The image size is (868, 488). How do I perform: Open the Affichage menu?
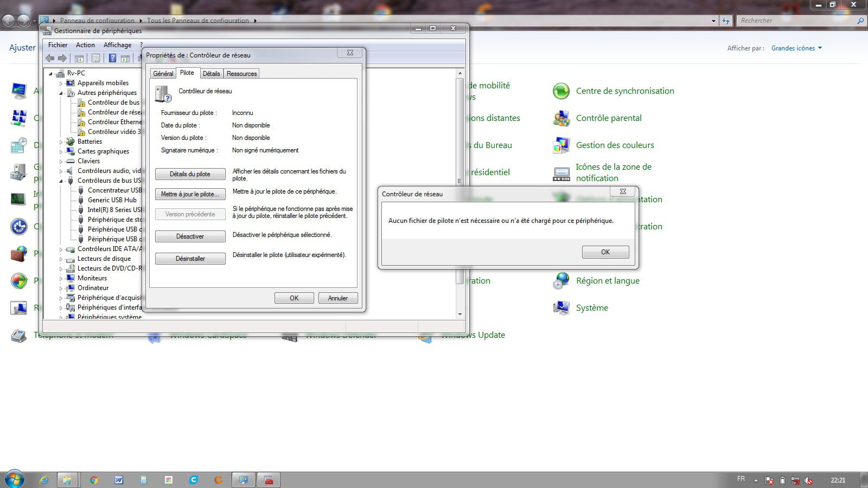click(x=117, y=45)
